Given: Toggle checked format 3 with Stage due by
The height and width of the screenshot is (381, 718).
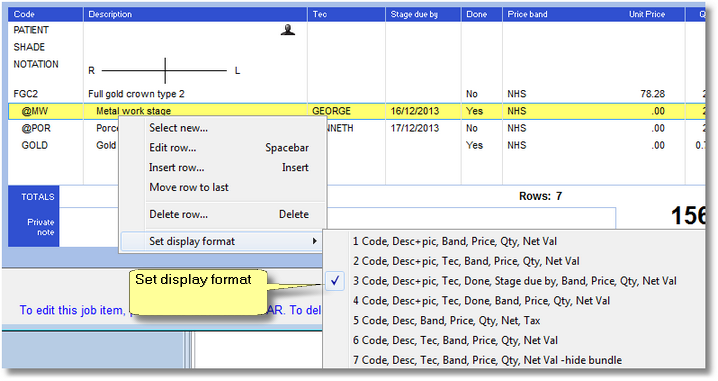Looking at the screenshot, I should click(514, 281).
